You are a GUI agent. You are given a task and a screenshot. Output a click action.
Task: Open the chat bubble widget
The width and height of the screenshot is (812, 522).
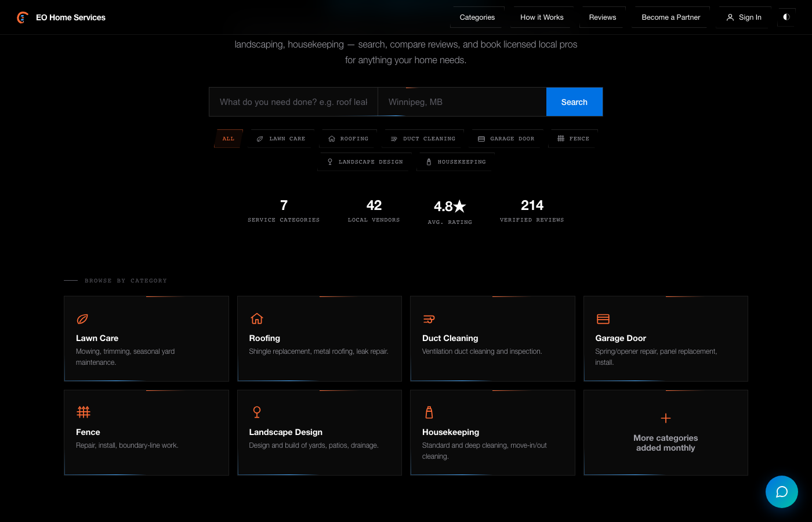pos(782,492)
